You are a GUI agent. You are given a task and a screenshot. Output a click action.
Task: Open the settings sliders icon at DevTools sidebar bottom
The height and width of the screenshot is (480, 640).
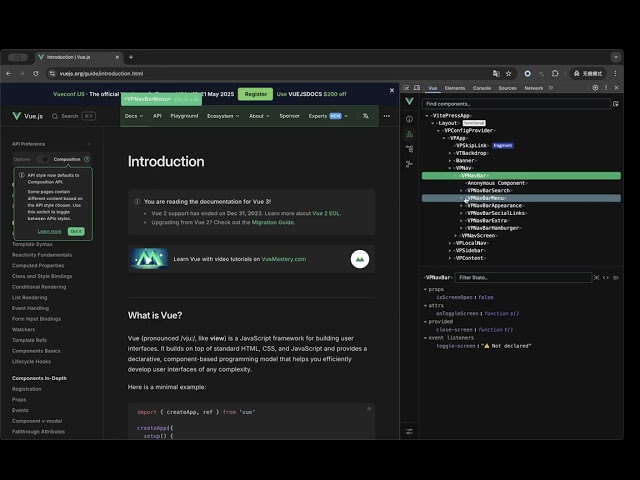pyautogui.click(x=409, y=431)
